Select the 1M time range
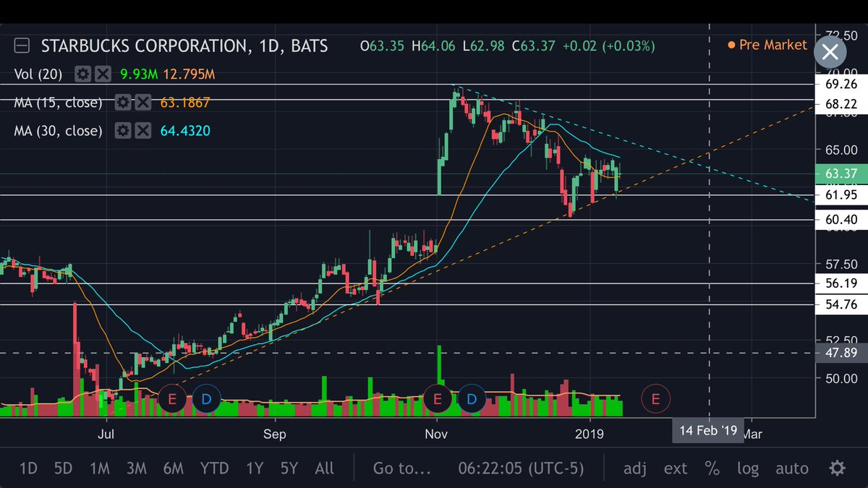The image size is (868, 488). [x=99, y=468]
